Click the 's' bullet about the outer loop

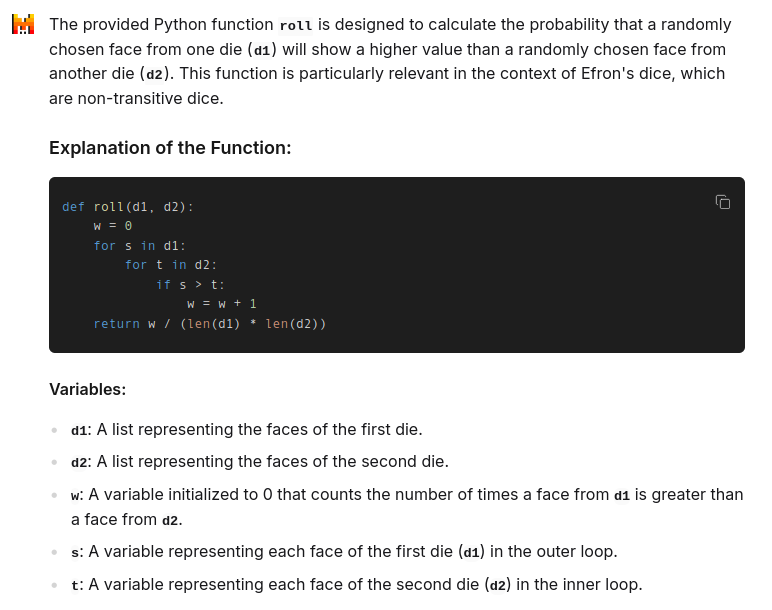coord(344,552)
